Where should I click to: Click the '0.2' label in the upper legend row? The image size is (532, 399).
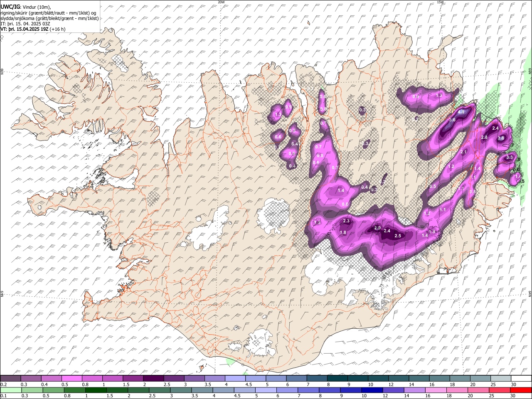3,384
